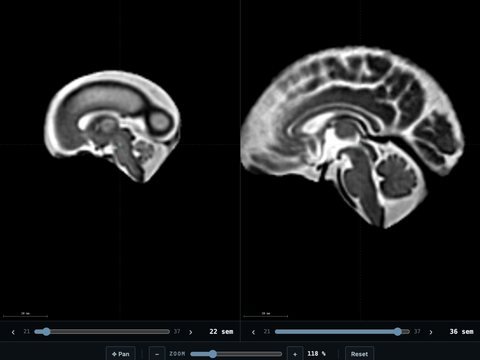The image size is (480, 360).
Task: Go to previous week in right panel
Action: 254,332
